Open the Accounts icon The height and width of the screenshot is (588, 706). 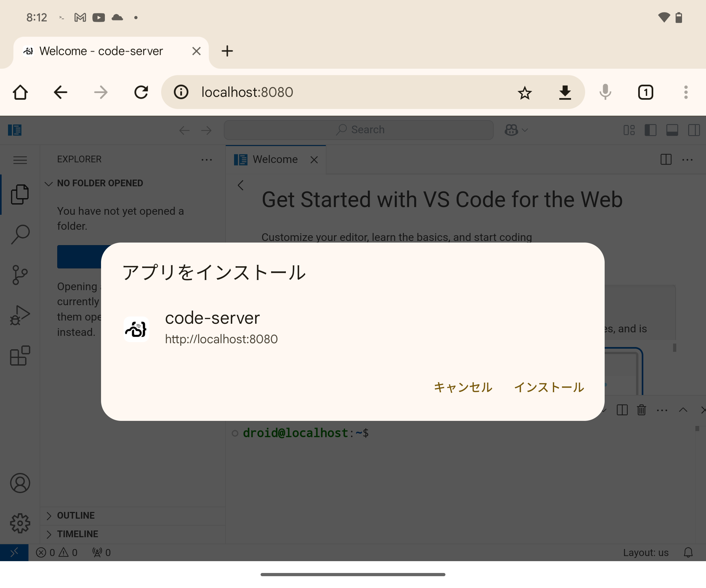[20, 483]
